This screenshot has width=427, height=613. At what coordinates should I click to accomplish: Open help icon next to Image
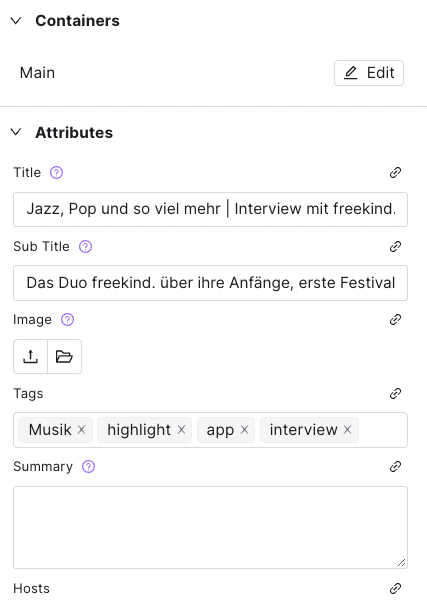click(x=67, y=320)
